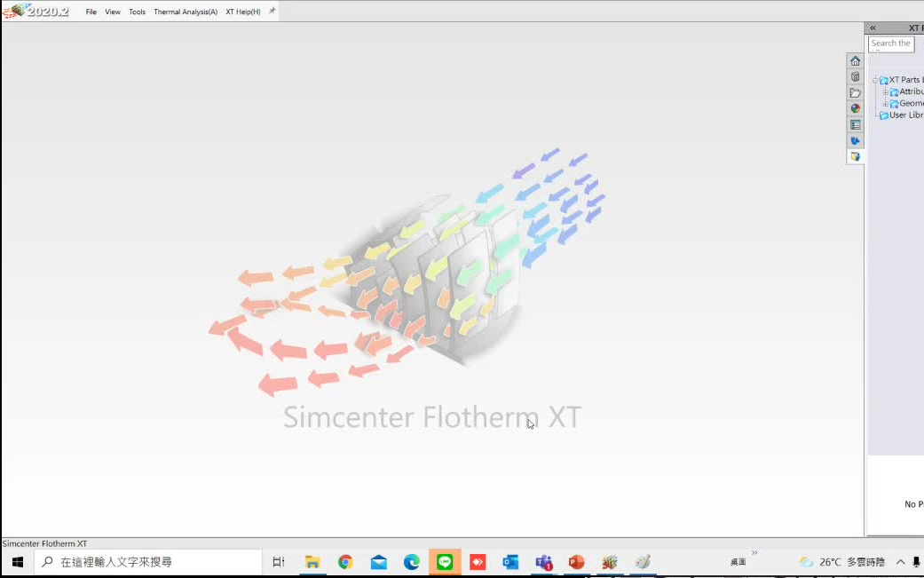Collapse the XT Parts tree node
Screen dimensions: 924x578
(x=875, y=80)
